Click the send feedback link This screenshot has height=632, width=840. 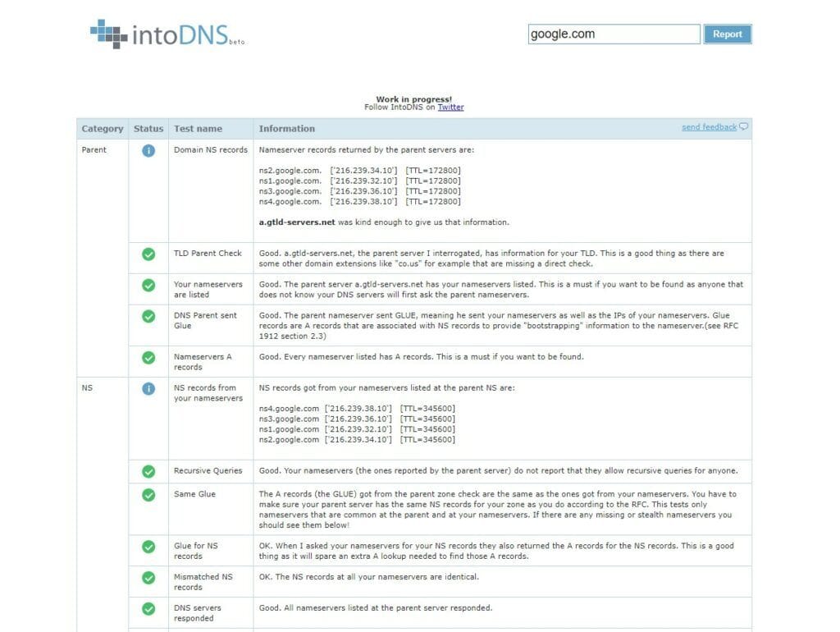point(709,126)
